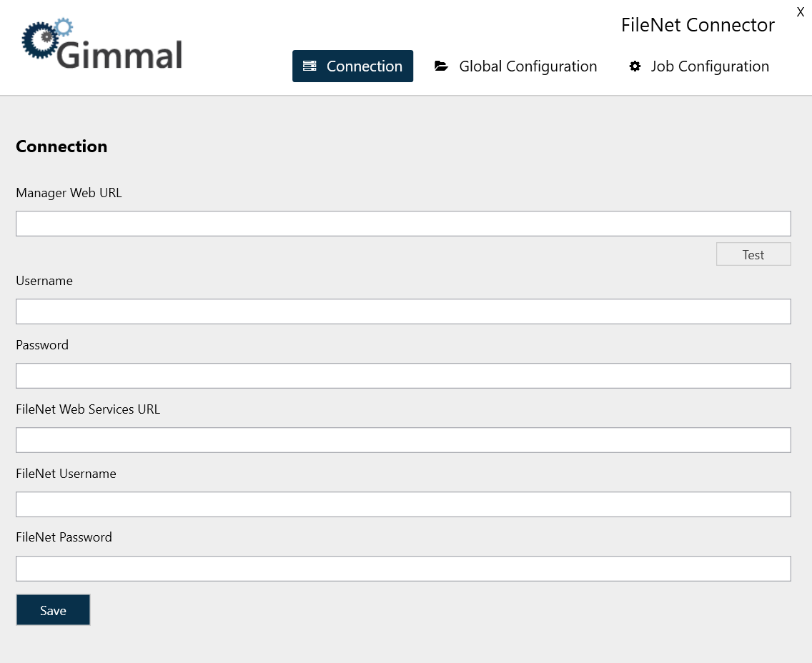Close the FileNet Connector window
The image size is (812, 663).
click(x=801, y=12)
